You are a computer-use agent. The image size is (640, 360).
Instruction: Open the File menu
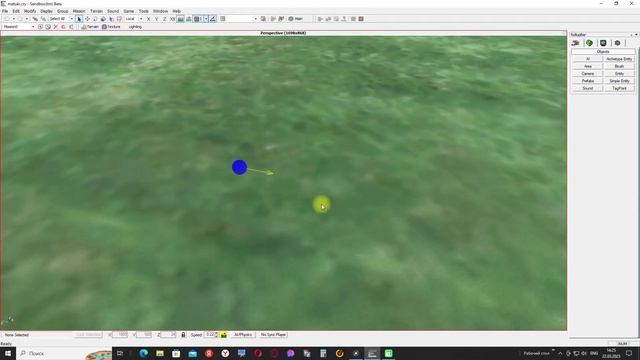pyautogui.click(x=5, y=11)
